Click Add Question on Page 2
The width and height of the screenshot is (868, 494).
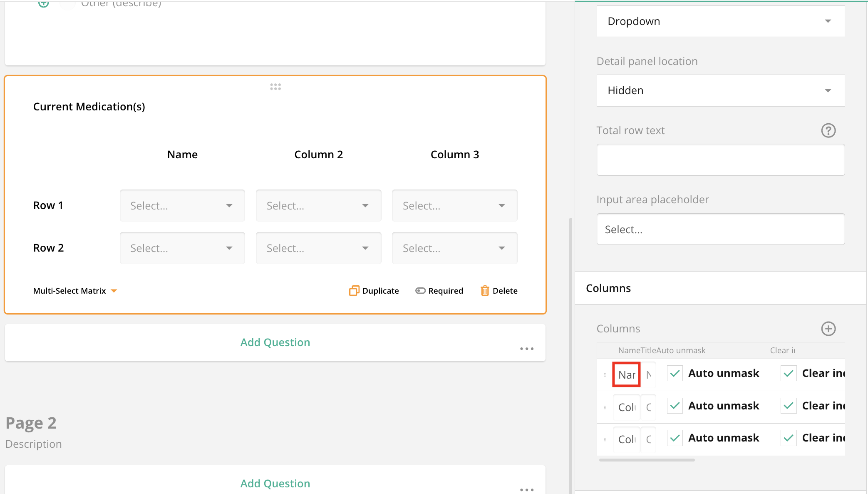[x=275, y=483]
